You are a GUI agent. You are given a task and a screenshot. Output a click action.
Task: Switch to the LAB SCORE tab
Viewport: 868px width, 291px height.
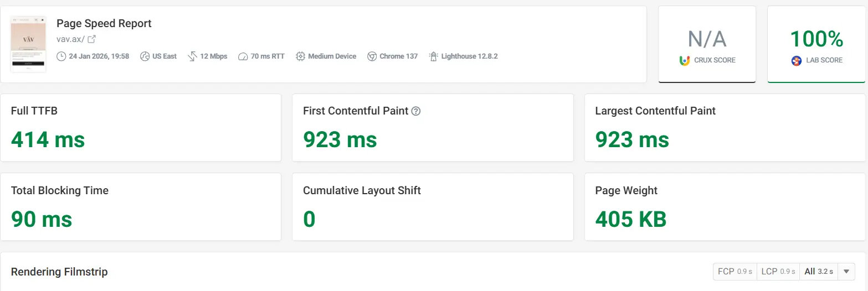click(816, 44)
